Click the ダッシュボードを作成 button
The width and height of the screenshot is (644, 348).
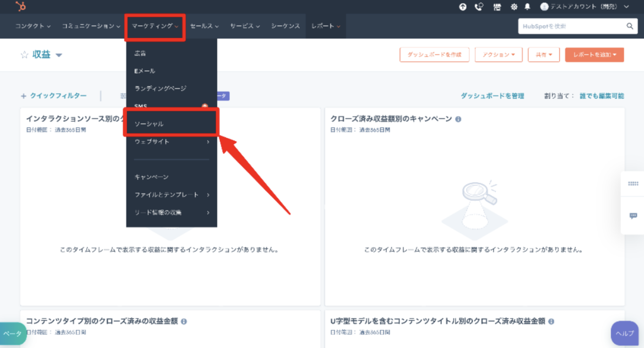click(434, 54)
